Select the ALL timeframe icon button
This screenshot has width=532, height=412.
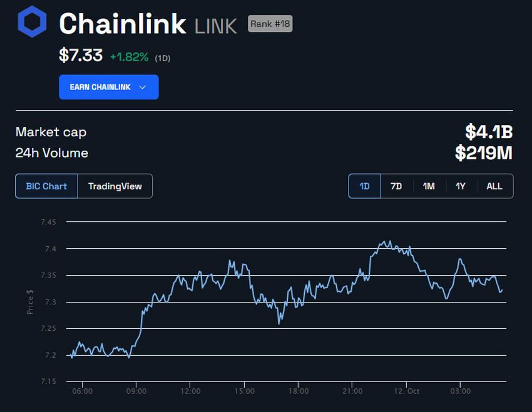(494, 186)
